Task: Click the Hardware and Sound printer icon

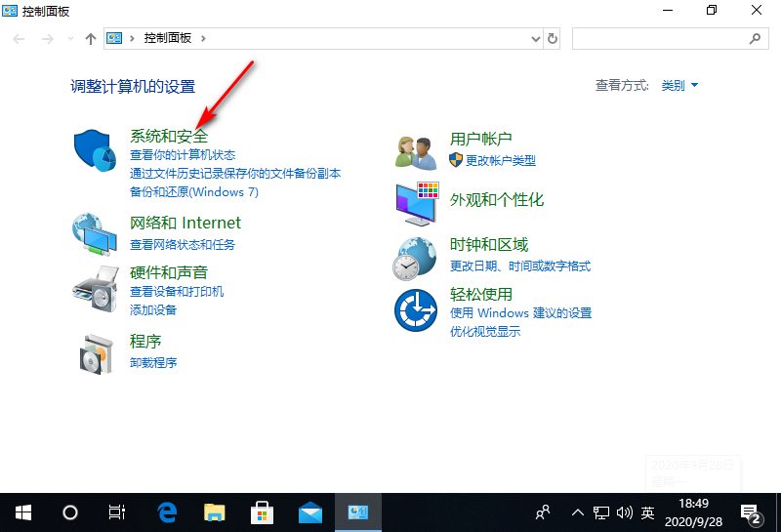Action: 96,287
